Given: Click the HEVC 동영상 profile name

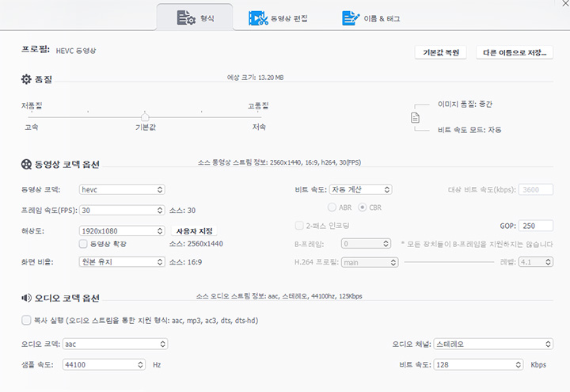Looking at the screenshot, I should click(x=76, y=51).
